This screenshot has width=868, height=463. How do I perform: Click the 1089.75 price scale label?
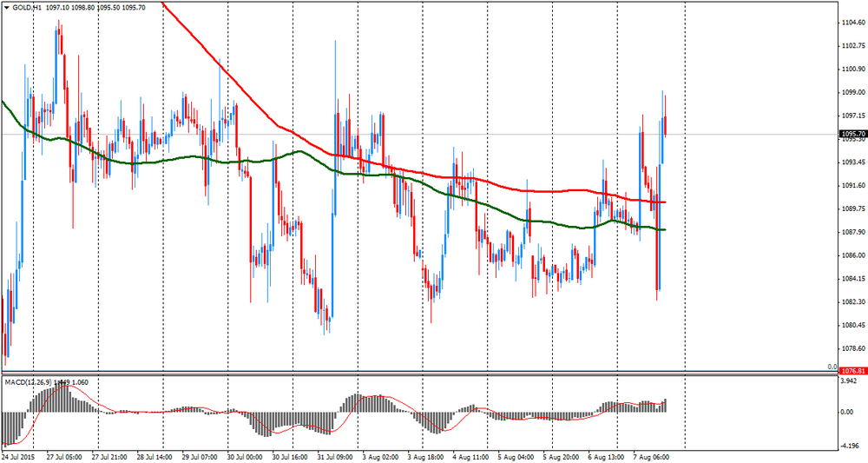[x=853, y=208]
